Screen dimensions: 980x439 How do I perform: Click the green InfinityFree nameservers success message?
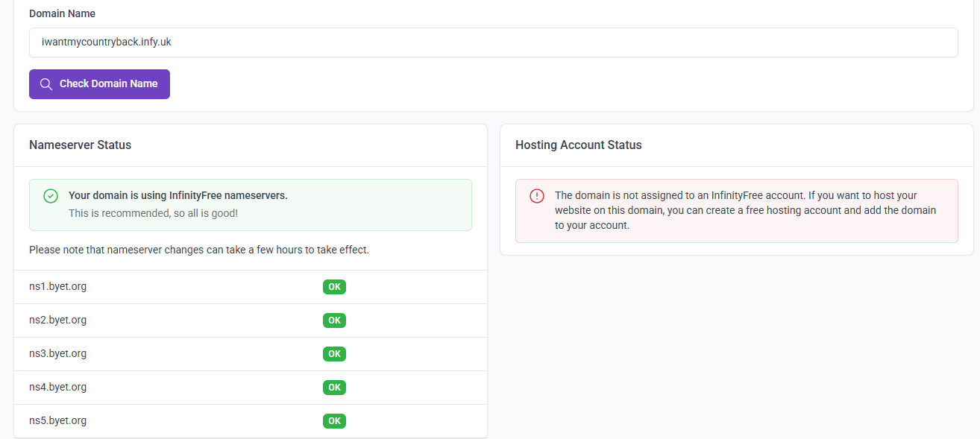[178, 196]
